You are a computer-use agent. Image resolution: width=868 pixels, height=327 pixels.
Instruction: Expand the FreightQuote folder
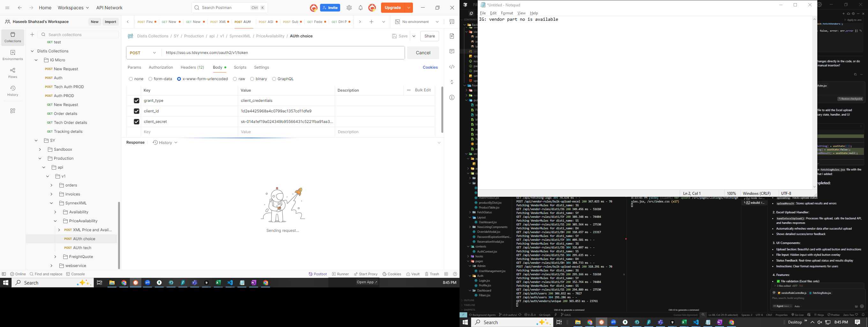(55, 256)
